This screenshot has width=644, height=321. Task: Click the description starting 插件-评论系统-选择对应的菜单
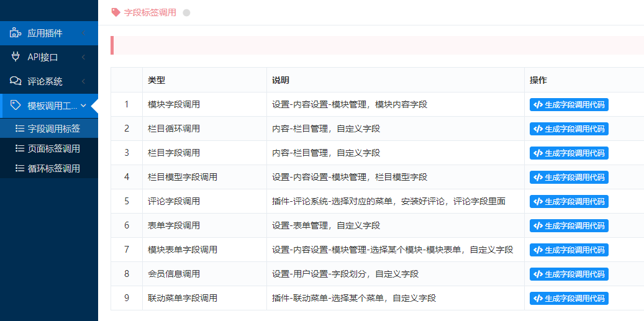click(389, 202)
